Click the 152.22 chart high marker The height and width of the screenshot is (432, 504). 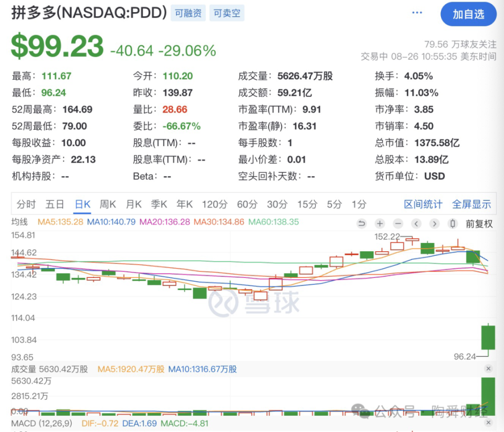[x=387, y=236]
